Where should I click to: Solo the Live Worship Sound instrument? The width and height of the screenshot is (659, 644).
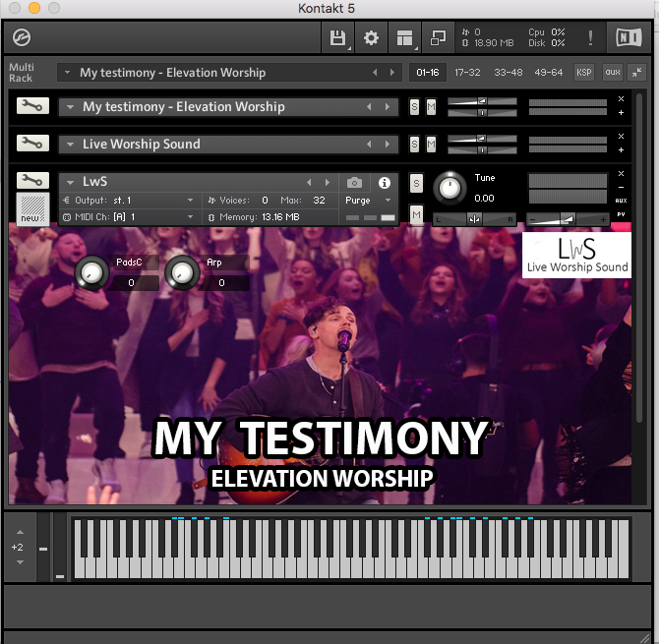click(414, 145)
